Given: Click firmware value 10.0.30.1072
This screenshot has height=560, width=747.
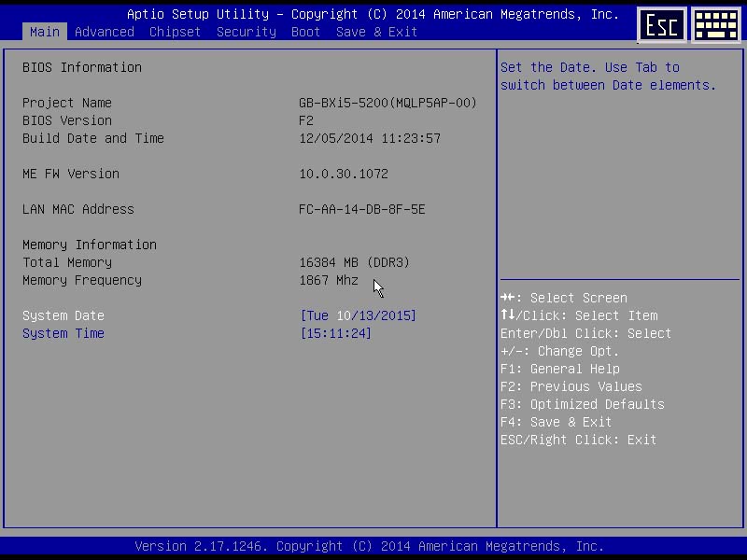Looking at the screenshot, I should pos(344,174).
